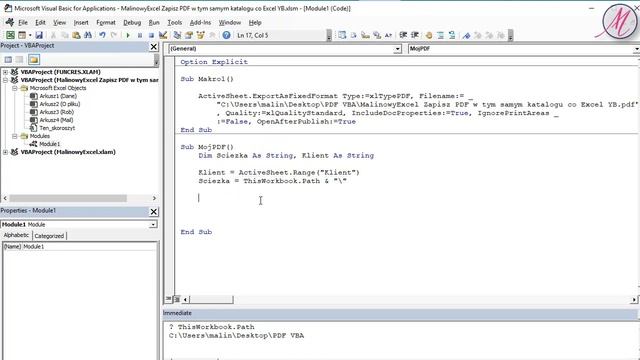Screen dimensions: 640x360
Task: Switch to Excel with View Microsoft Excel icon
Action: click(x=10, y=36)
